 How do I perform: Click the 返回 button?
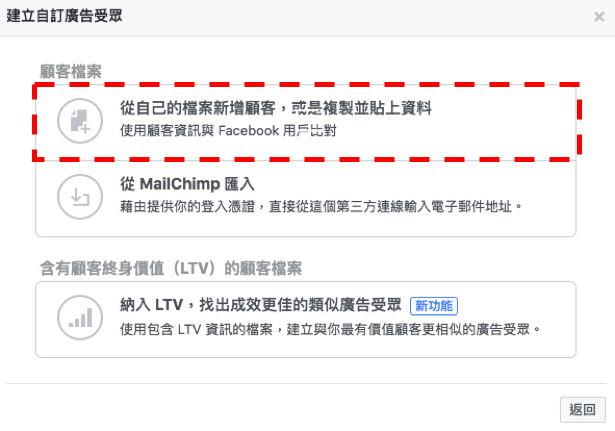tap(582, 409)
